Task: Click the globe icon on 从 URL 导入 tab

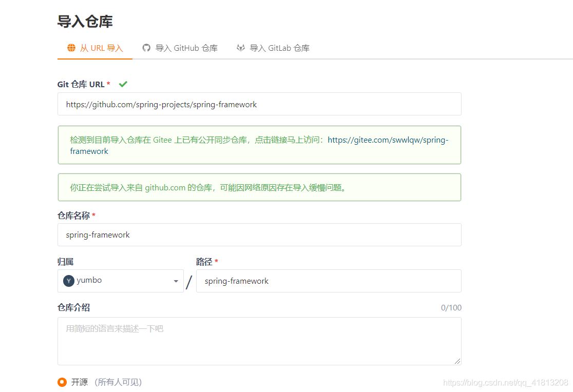Action: (x=71, y=47)
